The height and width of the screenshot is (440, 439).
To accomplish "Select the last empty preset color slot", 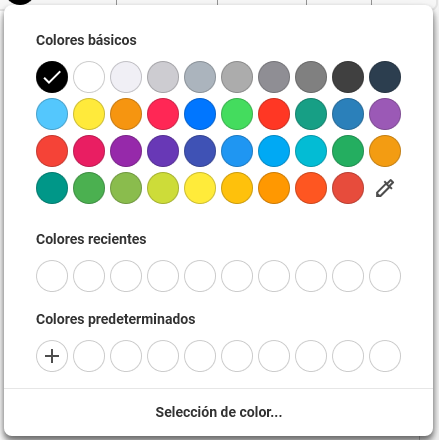I will tap(385, 356).
